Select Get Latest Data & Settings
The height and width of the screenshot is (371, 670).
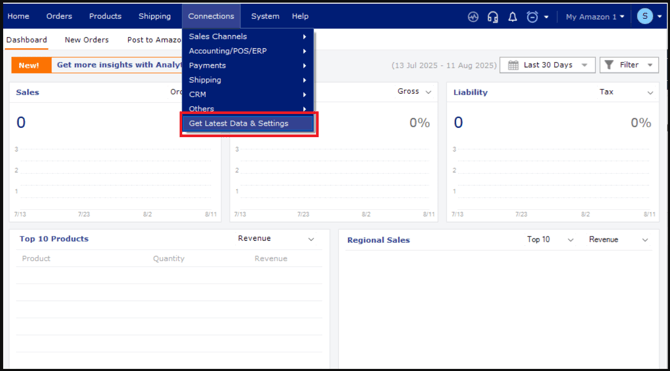pos(248,124)
